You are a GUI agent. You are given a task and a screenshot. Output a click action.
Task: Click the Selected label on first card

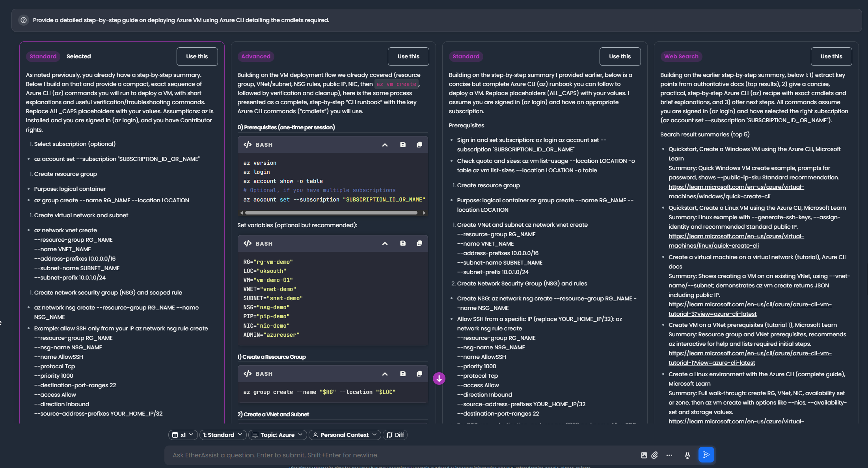79,56
